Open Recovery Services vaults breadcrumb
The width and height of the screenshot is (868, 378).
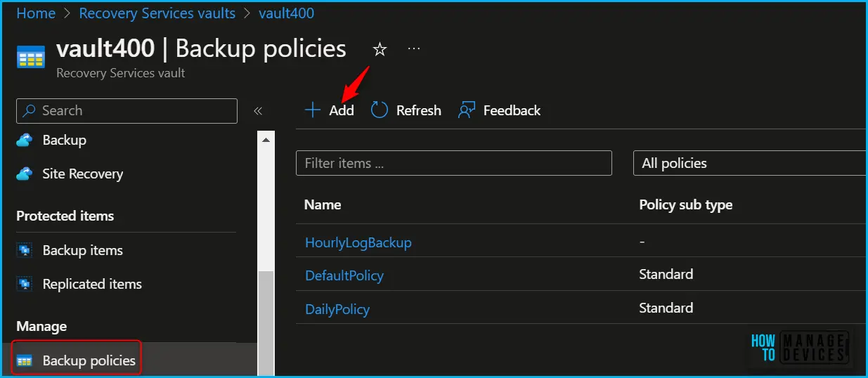click(157, 13)
